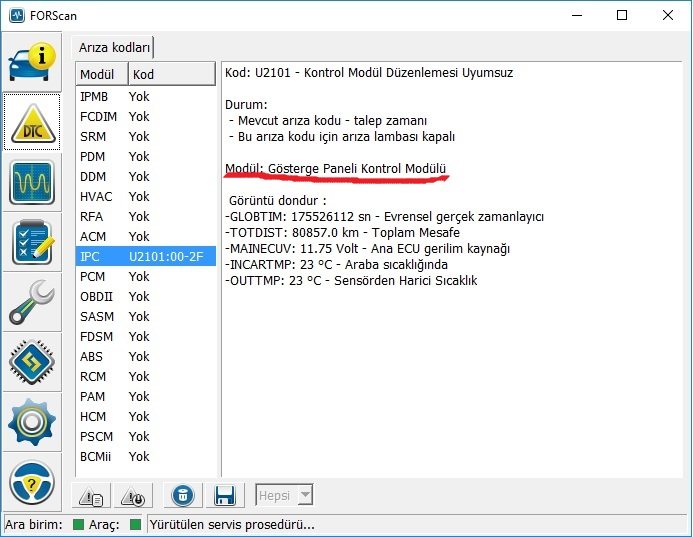This screenshot has height=537, width=693.
Task: Click the TOTDIST 80857.0 km line
Action: (x=342, y=232)
